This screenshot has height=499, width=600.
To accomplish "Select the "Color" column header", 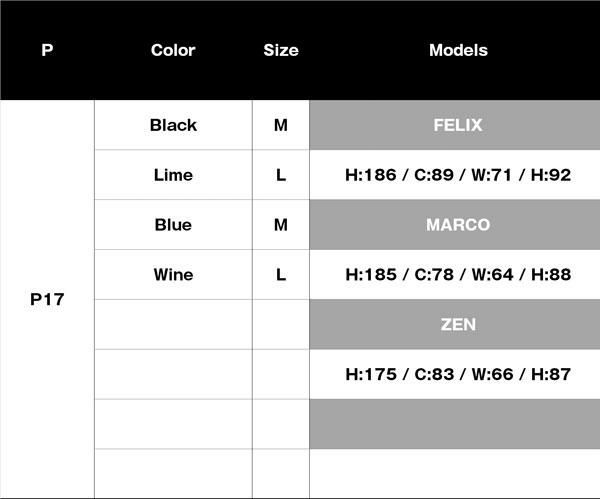I will click(173, 50).
